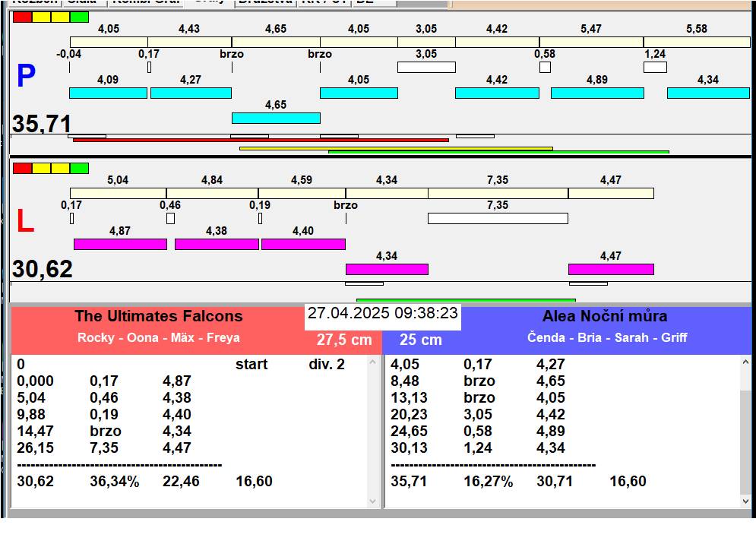Click the white 7,35 changeover bar in lane L

click(498, 219)
